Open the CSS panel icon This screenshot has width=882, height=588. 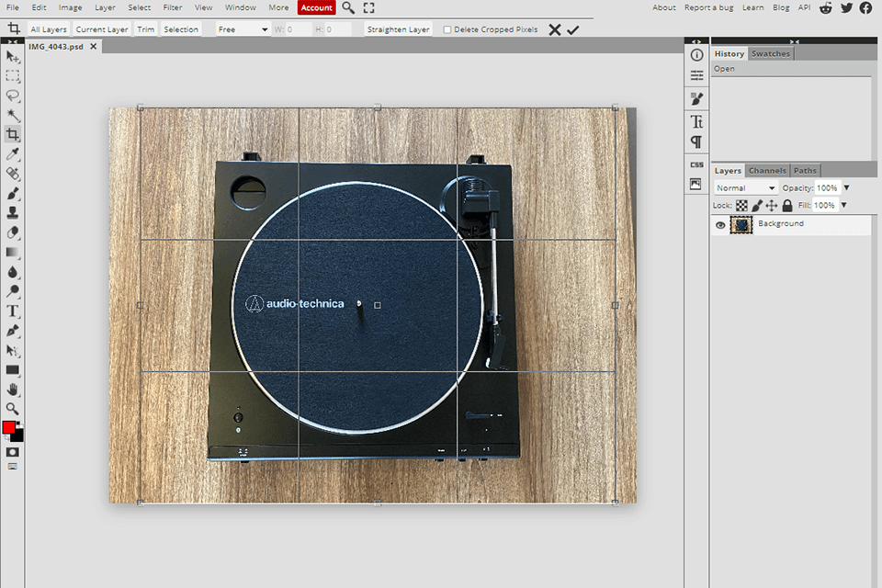(x=696, y=164)
